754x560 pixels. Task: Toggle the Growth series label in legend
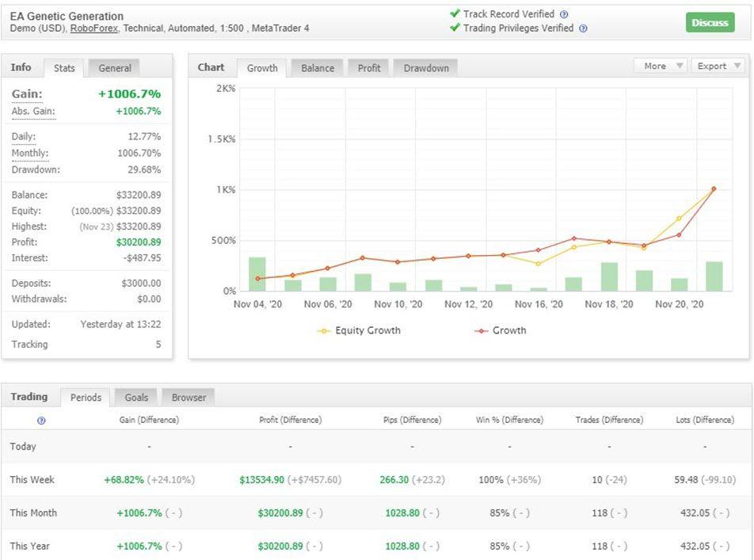508,330
